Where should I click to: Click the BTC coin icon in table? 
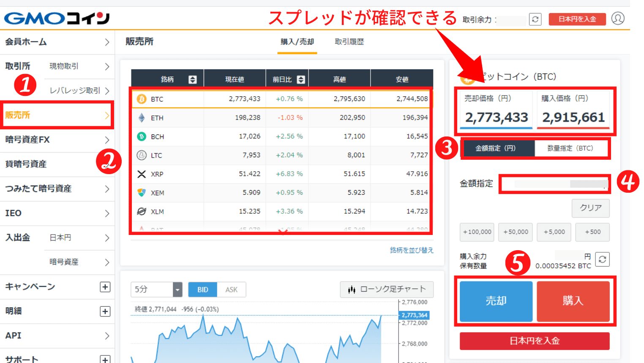tap(142, 99)
